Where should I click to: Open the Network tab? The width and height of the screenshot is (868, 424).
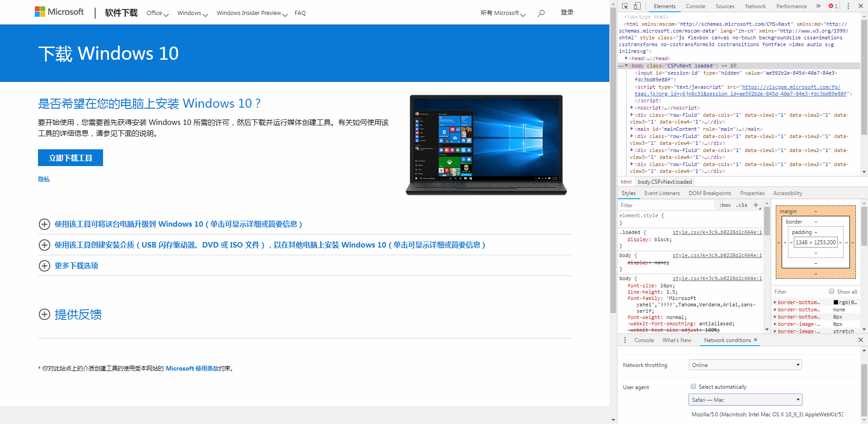(755, 6)
